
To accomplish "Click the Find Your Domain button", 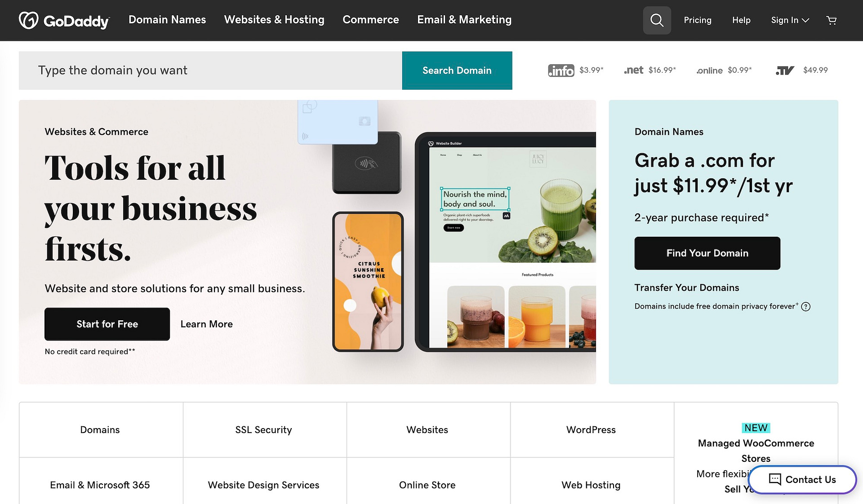I will 707,252.
